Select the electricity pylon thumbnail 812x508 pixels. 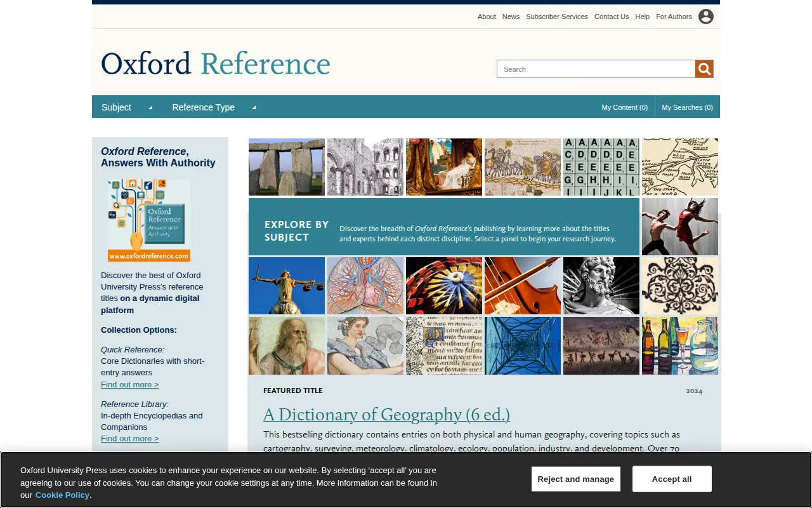click(523, 346)
